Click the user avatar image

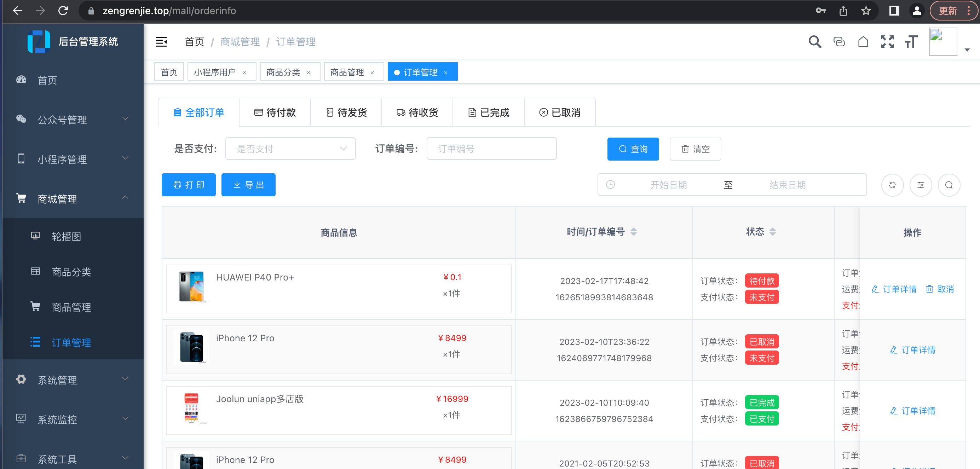pyautogui.click(x=943, y=42)
